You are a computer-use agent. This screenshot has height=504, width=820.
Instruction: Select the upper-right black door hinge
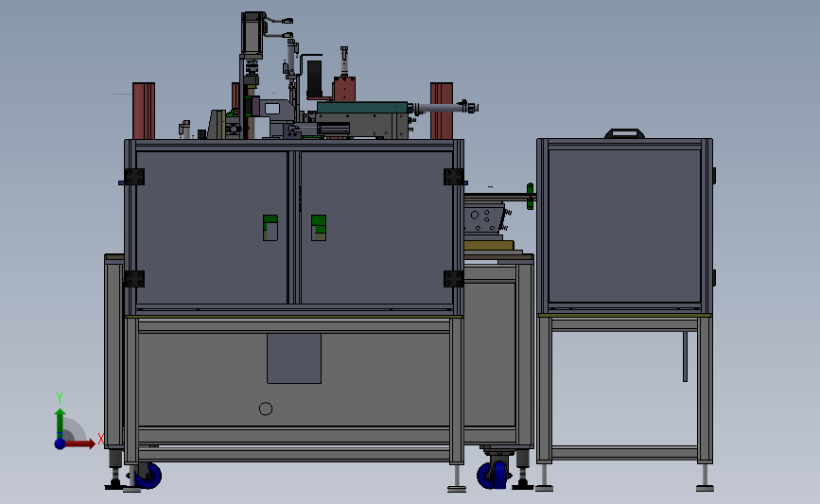(x=453, y=177)
